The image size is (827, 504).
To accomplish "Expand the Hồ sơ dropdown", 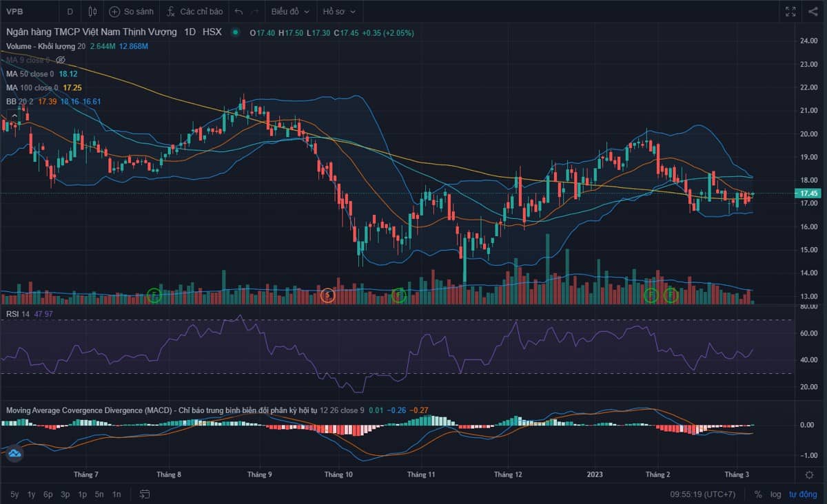I will tap(339, 12).
